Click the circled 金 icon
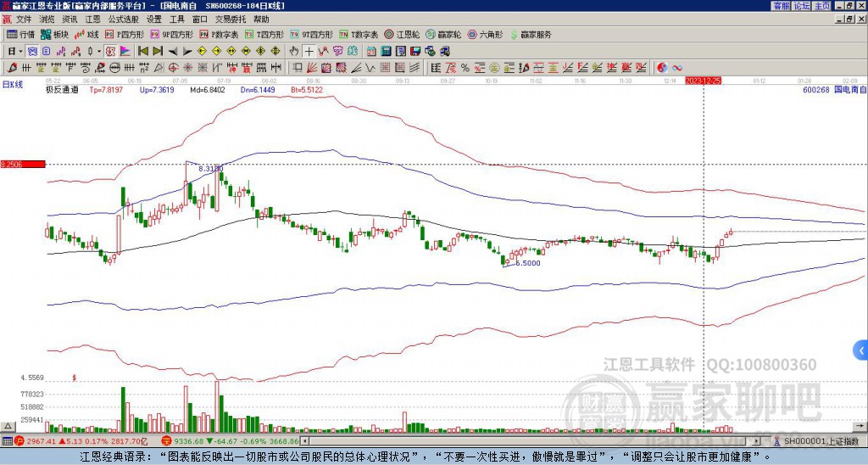This screenshot has height=465, width=868. point(494,68)
